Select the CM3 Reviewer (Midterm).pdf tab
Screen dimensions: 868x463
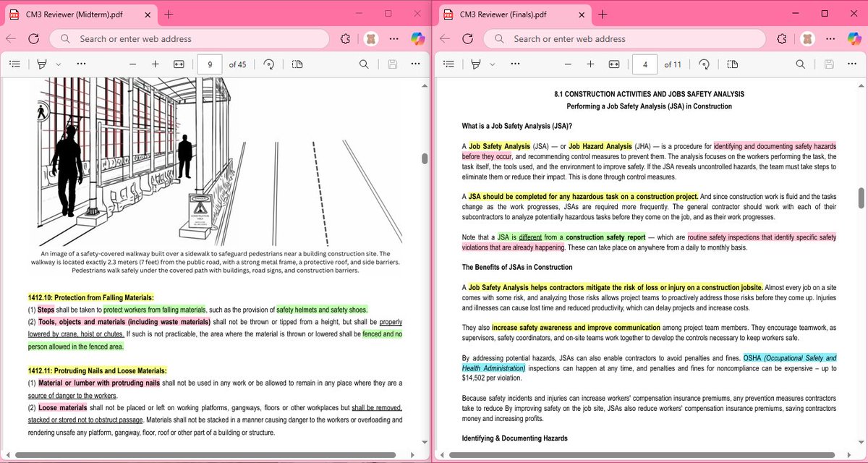80,14
